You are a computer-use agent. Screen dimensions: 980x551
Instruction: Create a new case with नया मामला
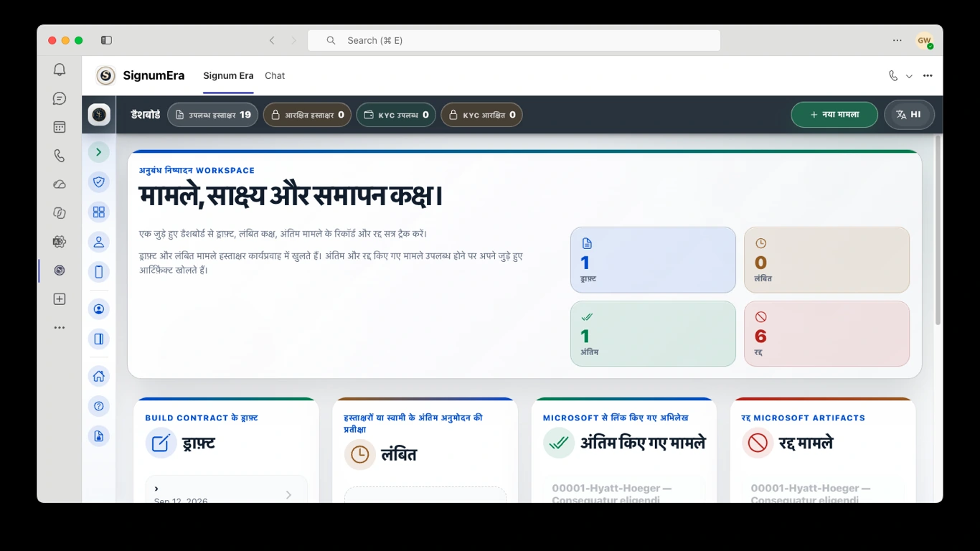click(x=834, y=115)
